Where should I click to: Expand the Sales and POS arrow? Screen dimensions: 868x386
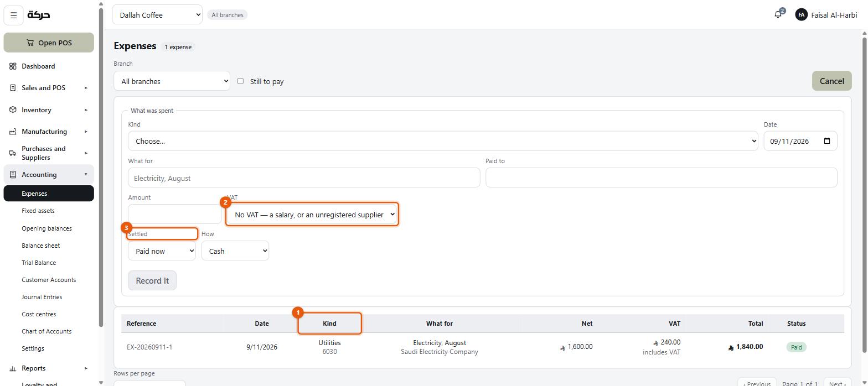coord(86,88)
